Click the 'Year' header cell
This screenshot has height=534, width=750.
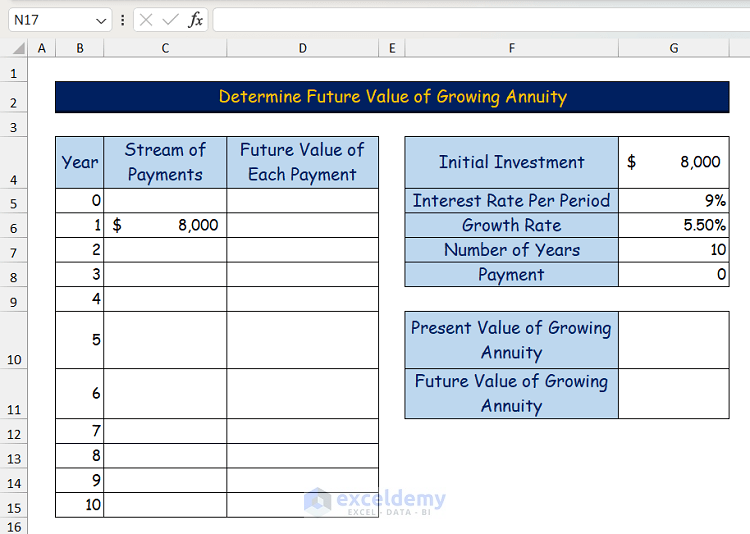pyautogui.click(x=79, y=163)
